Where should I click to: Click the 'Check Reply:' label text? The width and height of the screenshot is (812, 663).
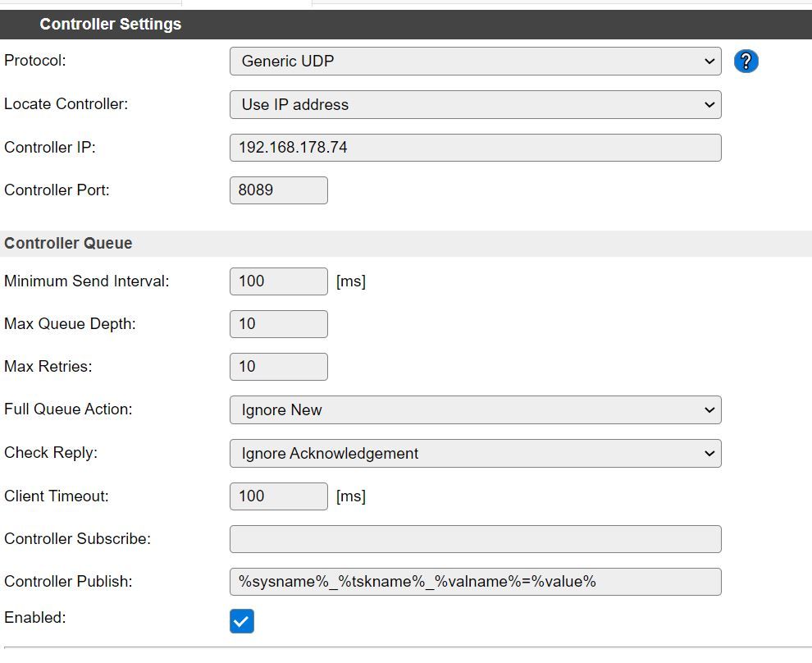(x=51, y=453)
